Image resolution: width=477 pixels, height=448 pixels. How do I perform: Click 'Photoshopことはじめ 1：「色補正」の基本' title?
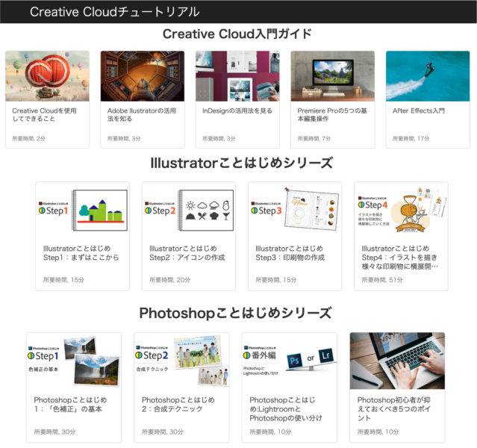click(x=71, y=405)
